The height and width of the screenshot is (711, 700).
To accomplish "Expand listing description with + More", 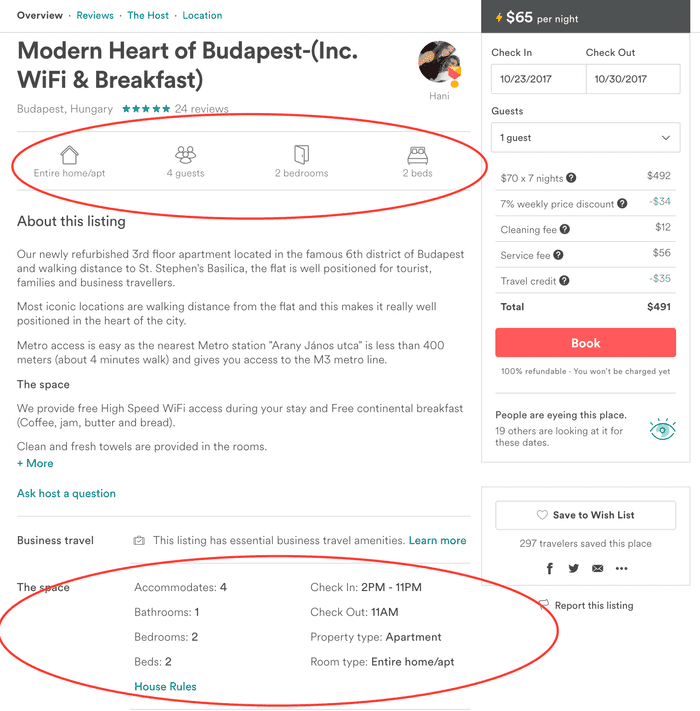I will pyautogui.click(x=35, y=463).
